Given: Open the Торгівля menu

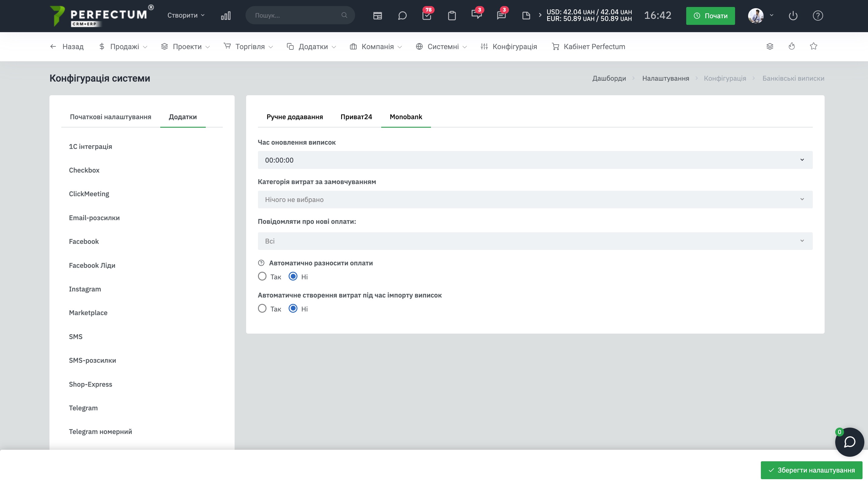Looking at the screenshot, I should pyautogui.click(x=248, y=46).
